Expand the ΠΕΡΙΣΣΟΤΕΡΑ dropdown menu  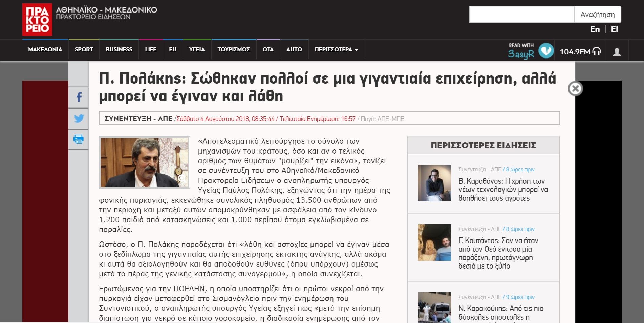tap(336, 50)
